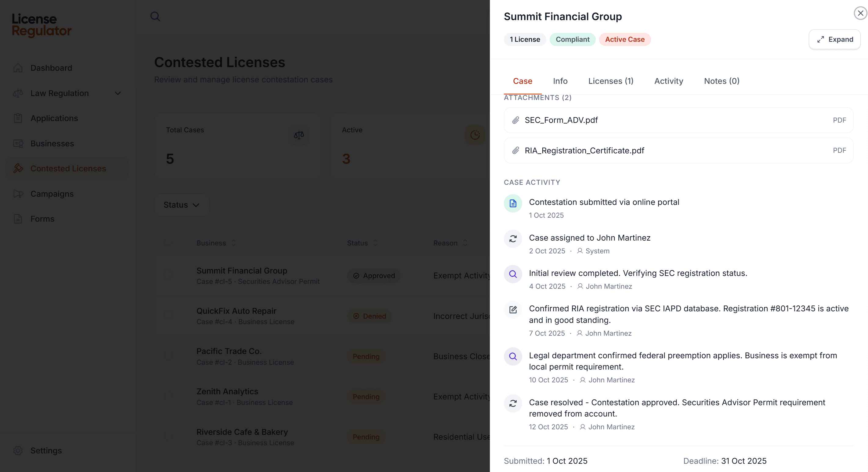The height and width of the screenshot is (472, 868).
Task: Click the Contested Licenses gavel icon
Action: (x=18, y=168)
